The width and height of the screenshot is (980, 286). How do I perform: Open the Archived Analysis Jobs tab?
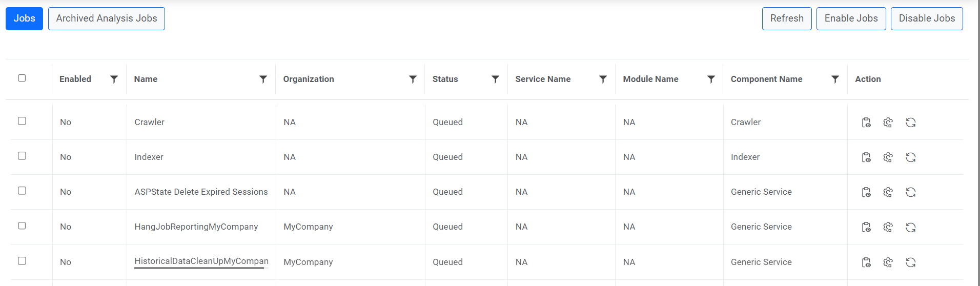(x=107, y=18)
